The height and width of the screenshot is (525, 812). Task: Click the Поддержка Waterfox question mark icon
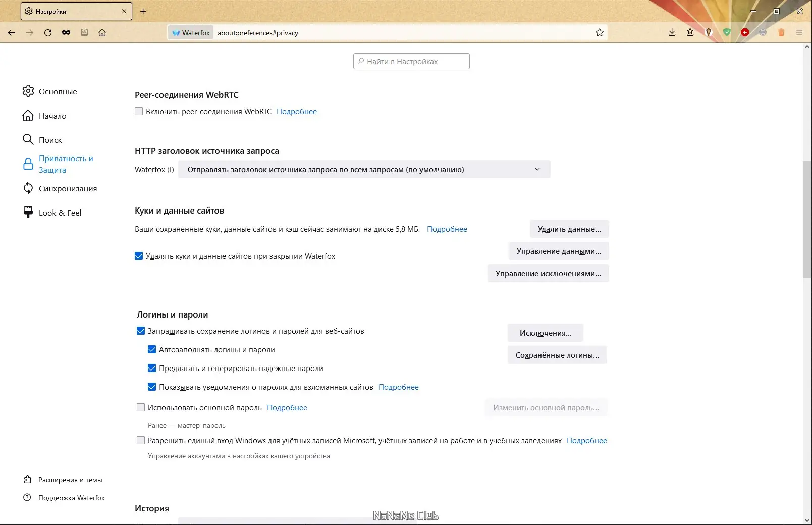coord(28,498)
